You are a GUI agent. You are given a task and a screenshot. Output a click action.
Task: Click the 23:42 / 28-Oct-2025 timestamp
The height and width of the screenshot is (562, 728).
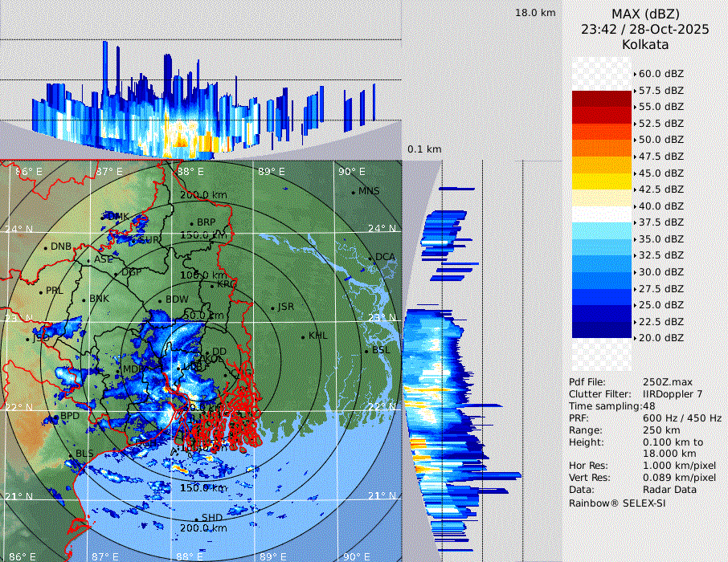645,29
